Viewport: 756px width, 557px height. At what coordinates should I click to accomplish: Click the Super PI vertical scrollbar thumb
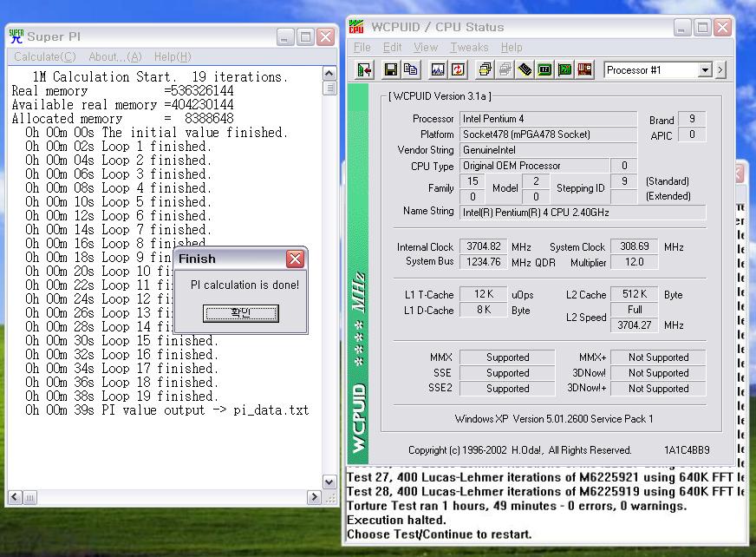coord(329,88)
